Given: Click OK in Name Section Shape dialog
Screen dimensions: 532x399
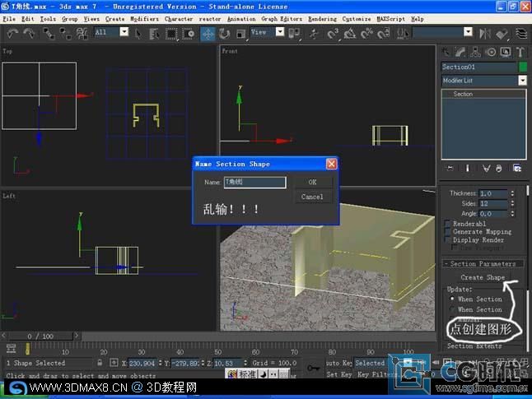Looking at the screenshot, I should tap(312, 182).
